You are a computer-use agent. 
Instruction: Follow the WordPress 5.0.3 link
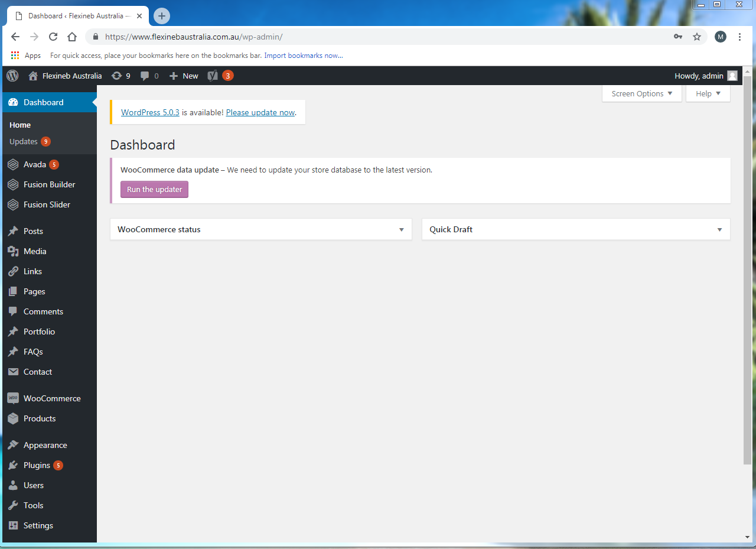coord(150,112)
